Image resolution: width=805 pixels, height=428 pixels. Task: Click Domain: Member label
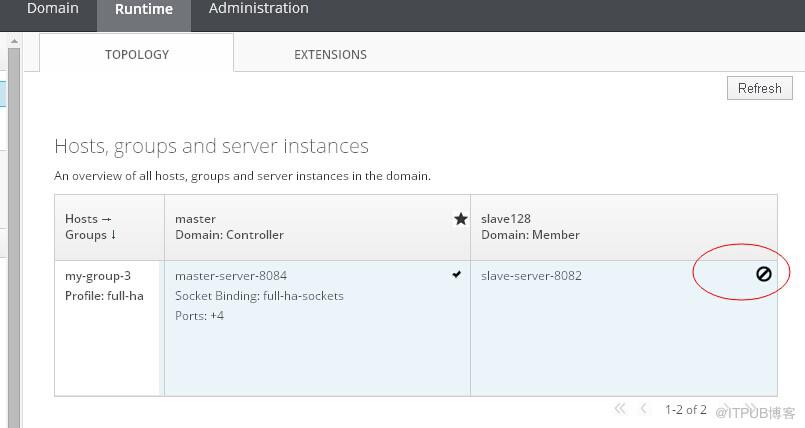(x=530, y=235)
